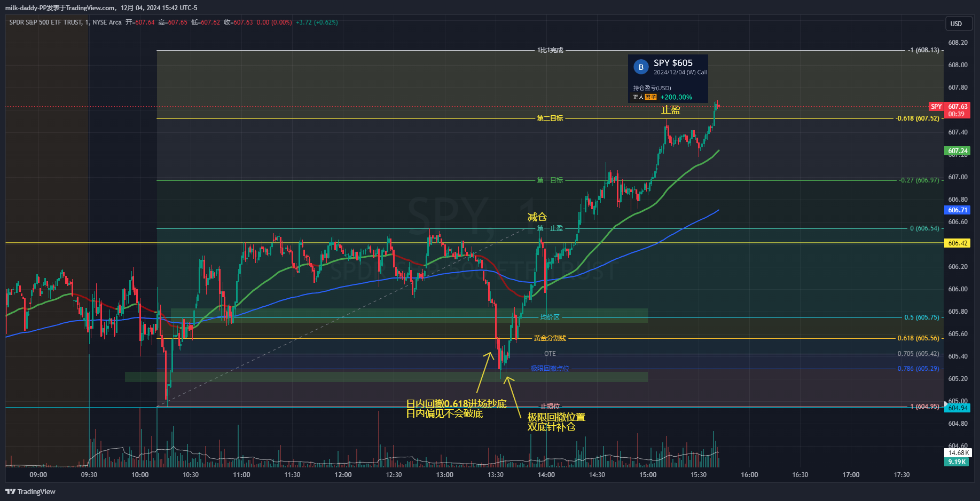The width and height of the screenshot is (980, 501).
Task: Select the 第二目标 Fibonacci level label
Action: tap(550, 118)
